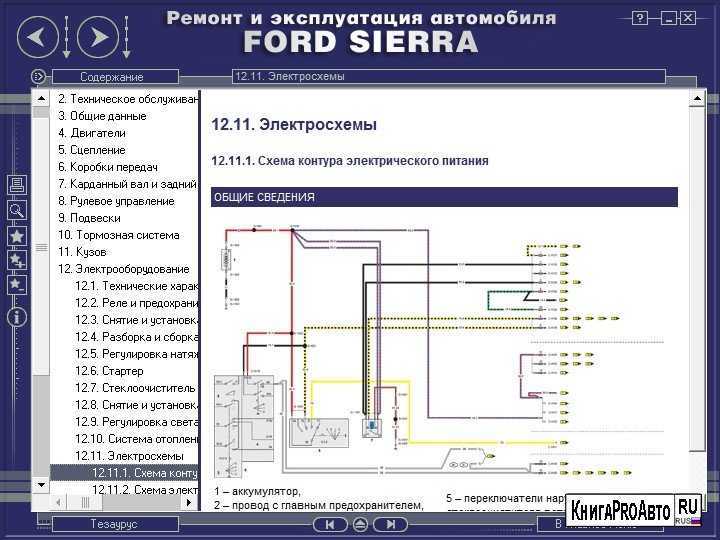Click ОБЩИЕ СВЕДЕНИЯ section bar
720x540 pixels.
(444, 197)
